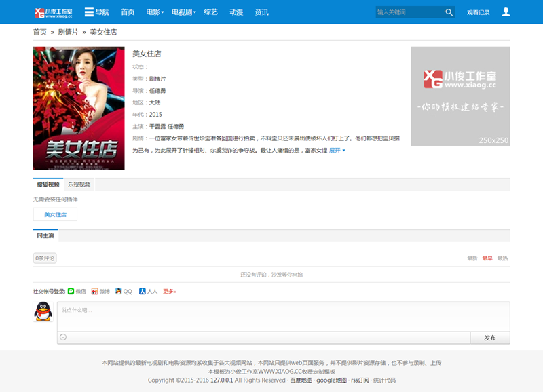The height and width of the screenshot is (392, 543).
Task: Click director 任德勇 link
Action: click(157, 91)
